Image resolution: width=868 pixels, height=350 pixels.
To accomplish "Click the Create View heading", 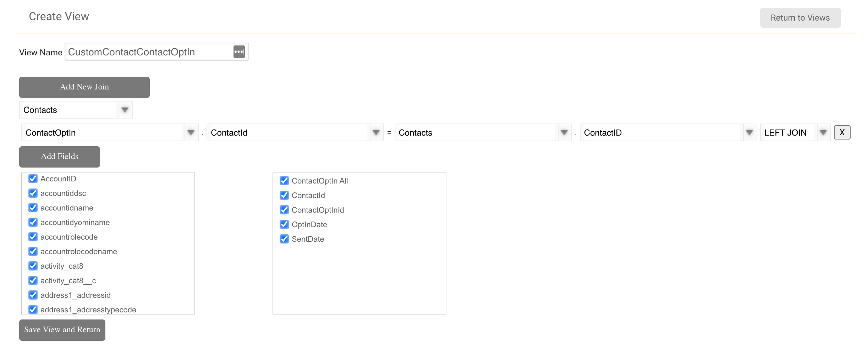I will click(x=59, y=16).
